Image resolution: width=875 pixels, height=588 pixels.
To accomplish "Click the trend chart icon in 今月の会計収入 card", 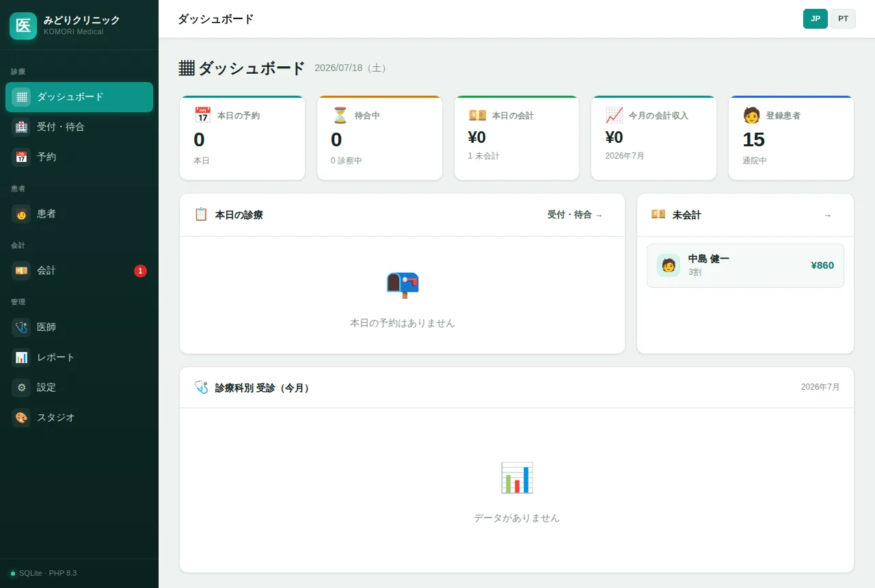I will tap(614, 115).
